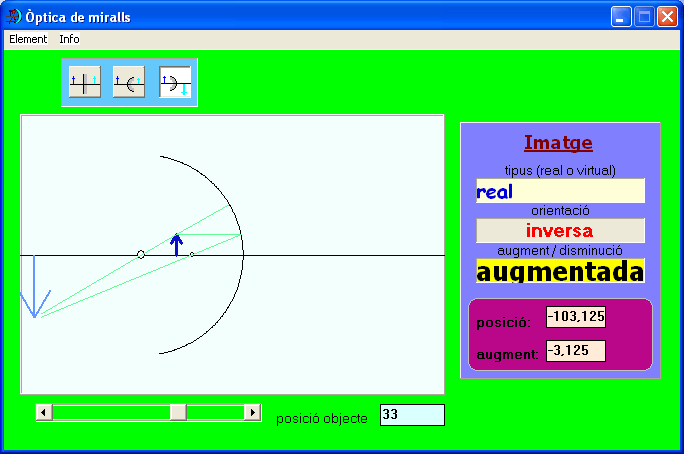Screen dimensions: 684x454
Task: Click the 'augment:' label in the magenta box
Action: pyautogui.click(x=507, y=355)
